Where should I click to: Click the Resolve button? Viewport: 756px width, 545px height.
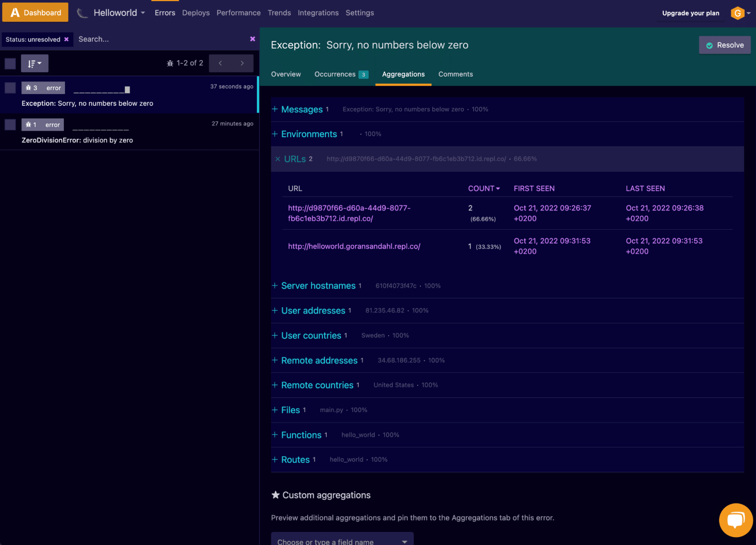click(x=724, y=45)
